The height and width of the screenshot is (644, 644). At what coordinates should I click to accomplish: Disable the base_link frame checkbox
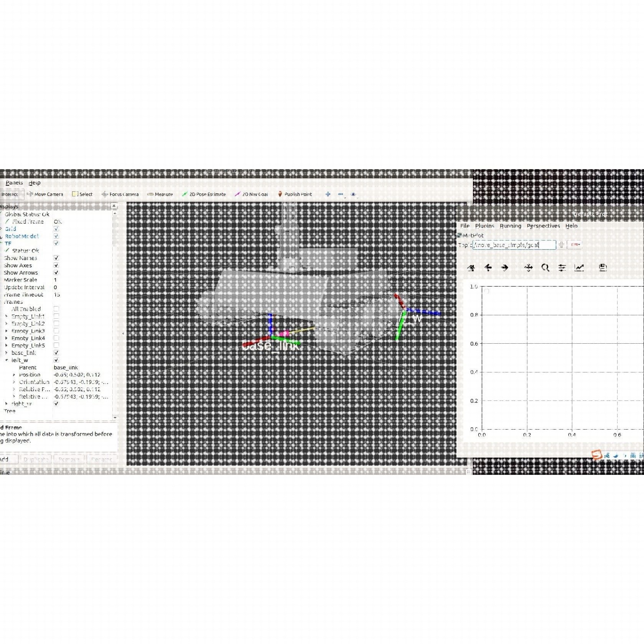[x=56, y=352]
